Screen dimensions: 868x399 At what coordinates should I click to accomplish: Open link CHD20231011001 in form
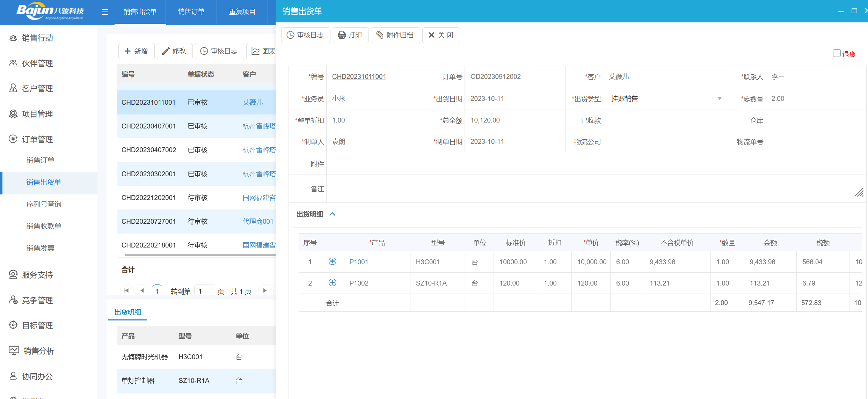pos(359,76)
